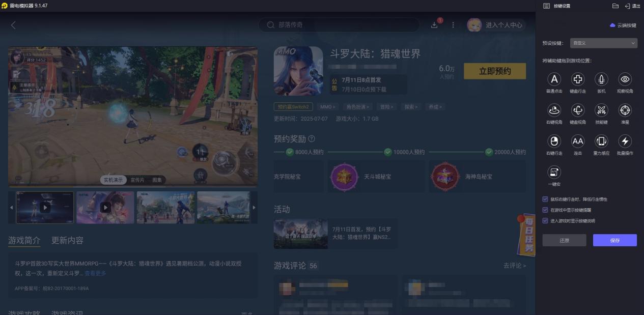Select the 探索 tag

[411, 107]
